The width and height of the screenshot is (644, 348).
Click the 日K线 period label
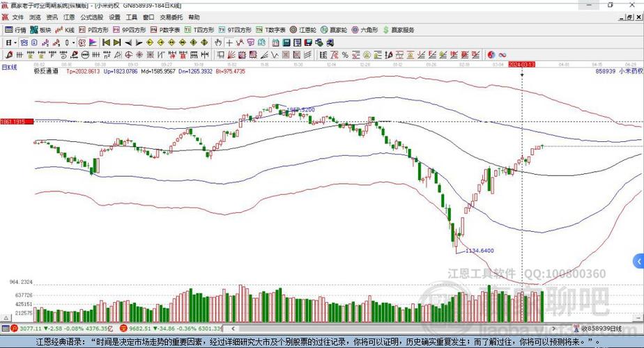[x=10, y=67]
